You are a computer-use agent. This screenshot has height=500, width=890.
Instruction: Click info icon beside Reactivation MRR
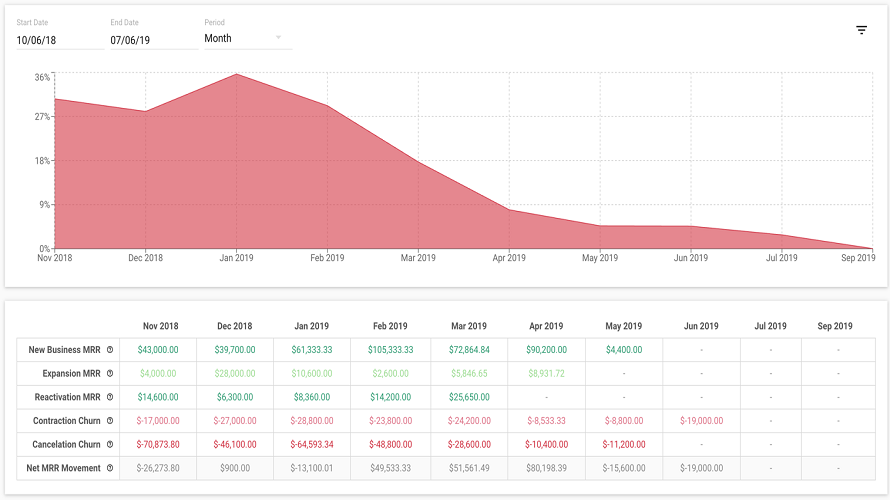(x=110, y=397)
